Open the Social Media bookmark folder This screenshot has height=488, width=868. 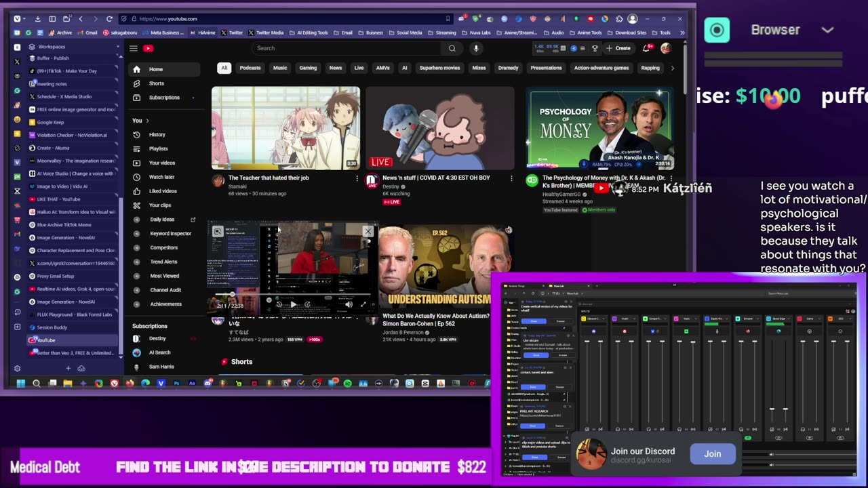point(406,33)
